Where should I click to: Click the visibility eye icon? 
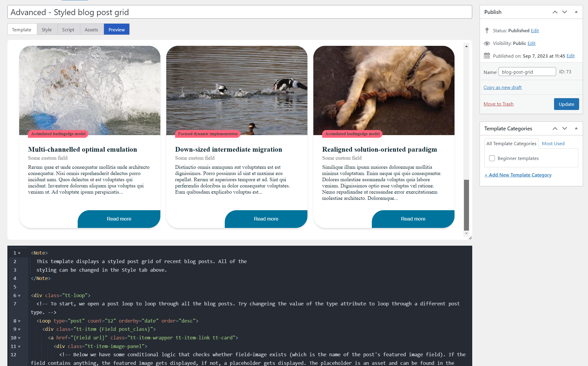(487, 43)
